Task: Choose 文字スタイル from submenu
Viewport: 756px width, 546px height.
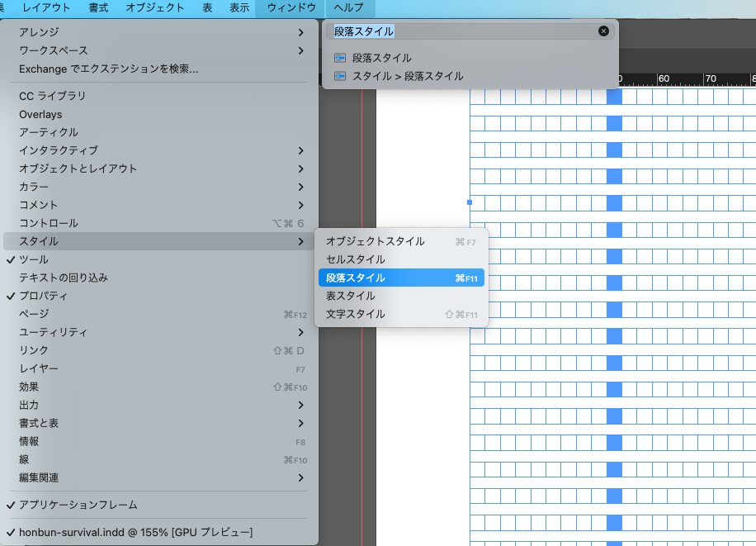Action: pyautogui.click(x=401, y=314)
